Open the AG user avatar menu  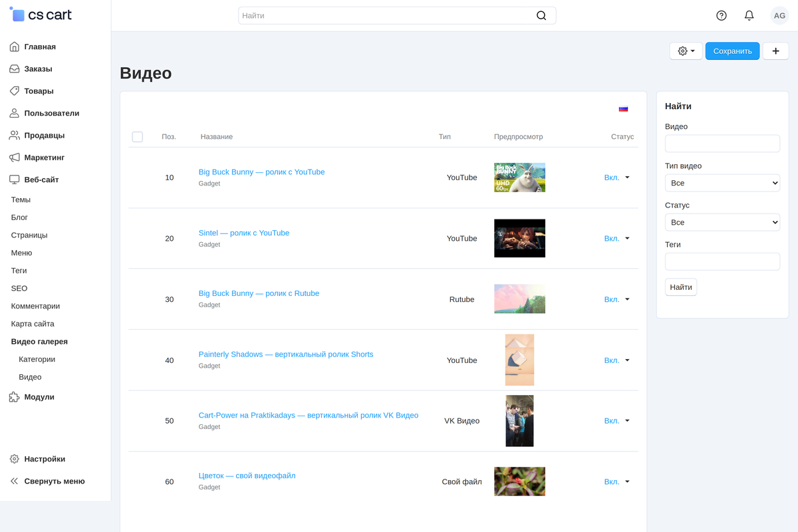point(779,15)
